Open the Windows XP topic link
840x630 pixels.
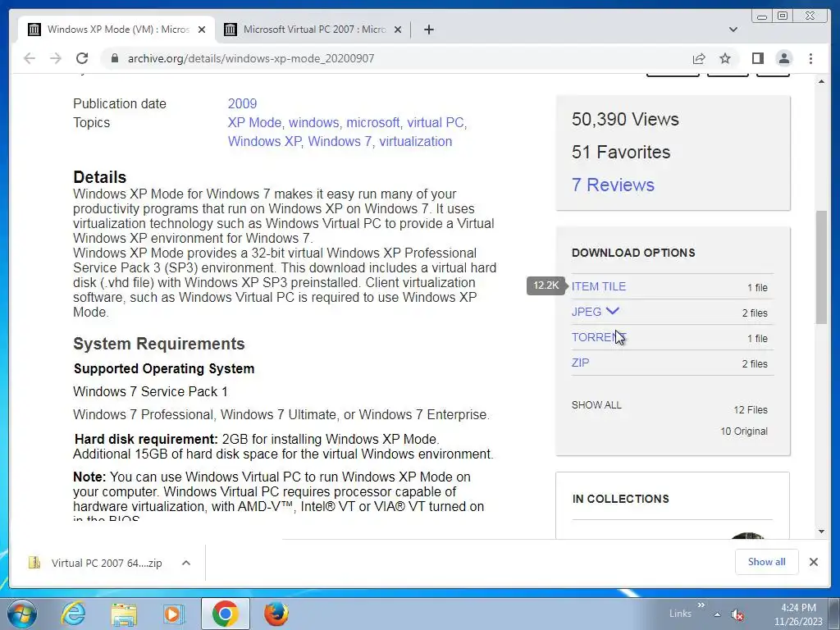[x=264, y=141]
